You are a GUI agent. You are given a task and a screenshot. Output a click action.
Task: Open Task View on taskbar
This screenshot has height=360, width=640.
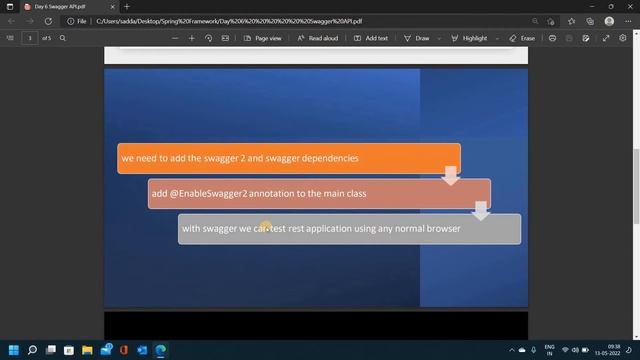click(51, 350)
